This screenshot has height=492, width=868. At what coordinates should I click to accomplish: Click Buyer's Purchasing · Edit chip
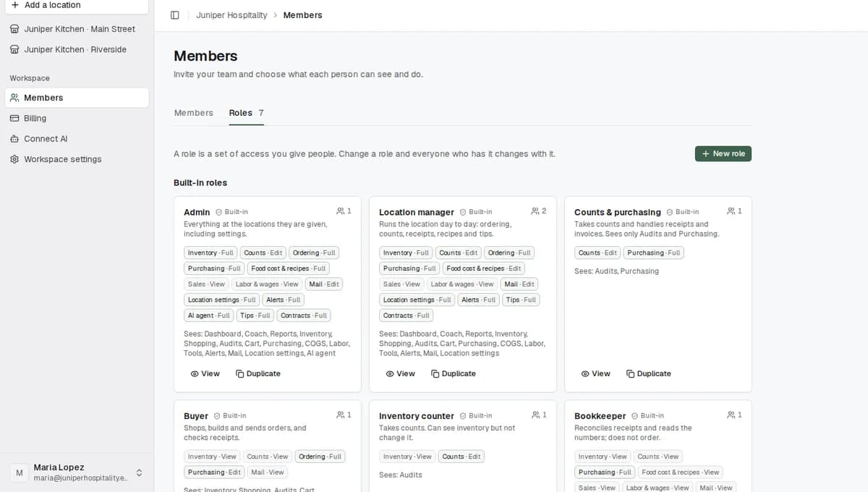coord(214,472)
